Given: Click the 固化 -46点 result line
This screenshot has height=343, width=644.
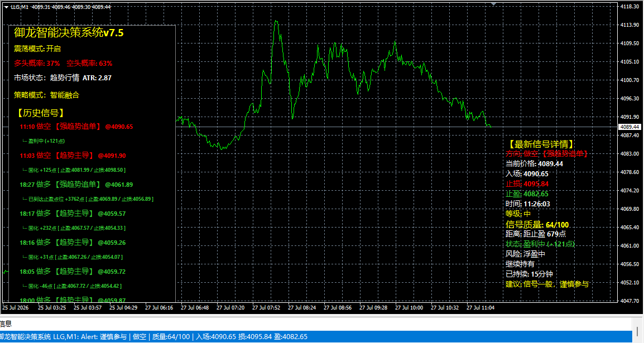Looking at the screenshot, I should [x=72, y=286].
